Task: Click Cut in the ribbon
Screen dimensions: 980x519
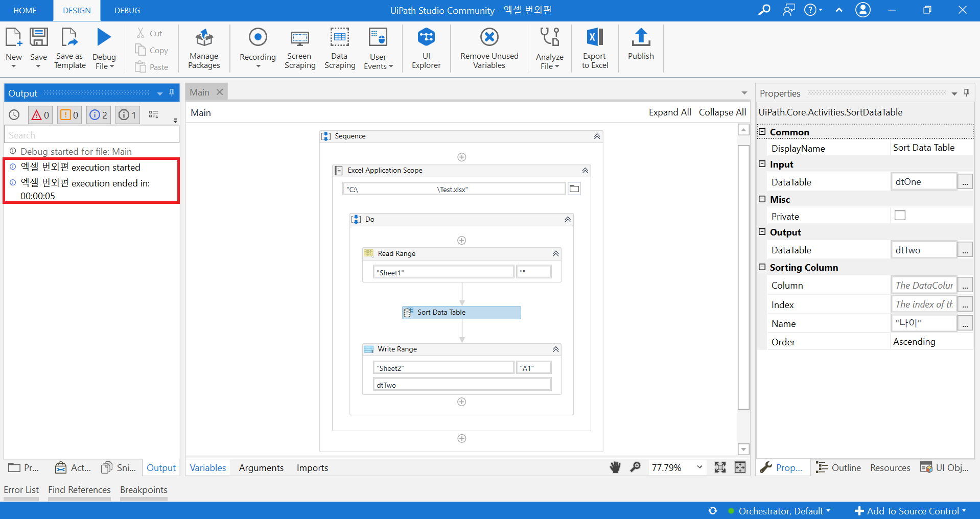Action: (x=149, y=33)
